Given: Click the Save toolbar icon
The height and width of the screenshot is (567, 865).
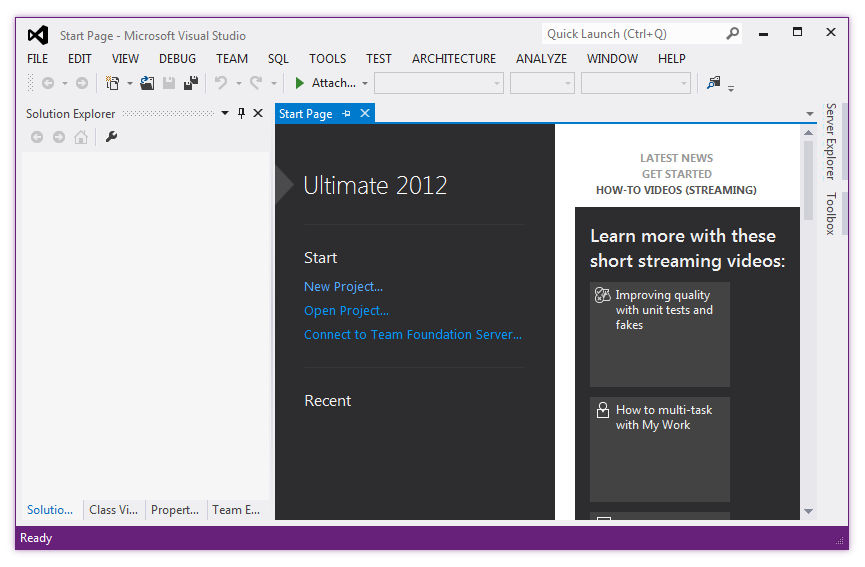Looking at the screenshot, I should (x=169, y=83).
